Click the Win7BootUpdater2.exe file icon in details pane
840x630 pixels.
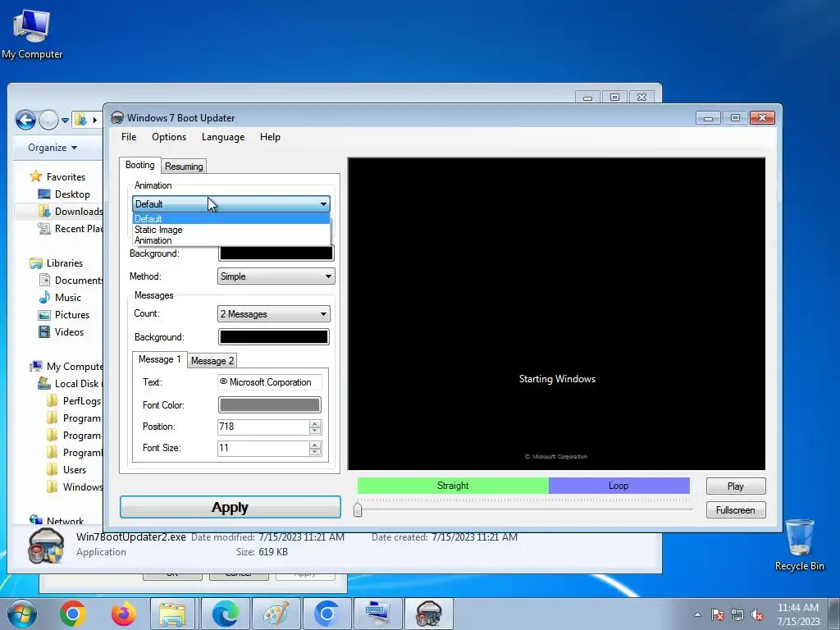click(46, 546)
